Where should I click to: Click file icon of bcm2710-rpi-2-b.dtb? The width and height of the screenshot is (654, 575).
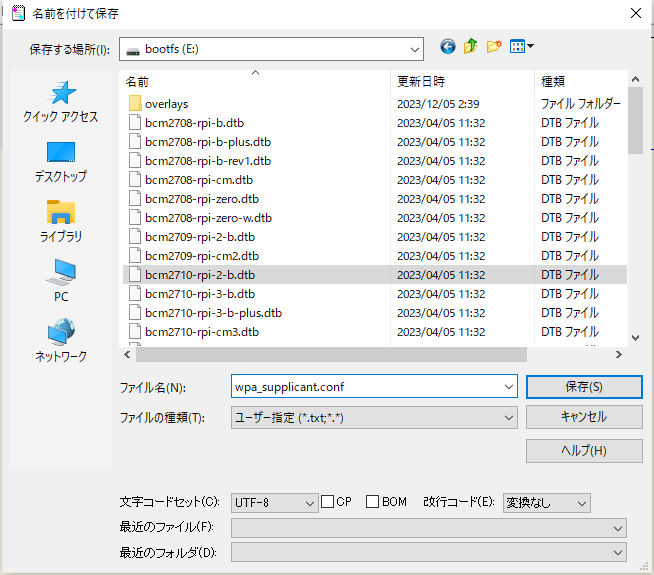(x=135, y=275)
